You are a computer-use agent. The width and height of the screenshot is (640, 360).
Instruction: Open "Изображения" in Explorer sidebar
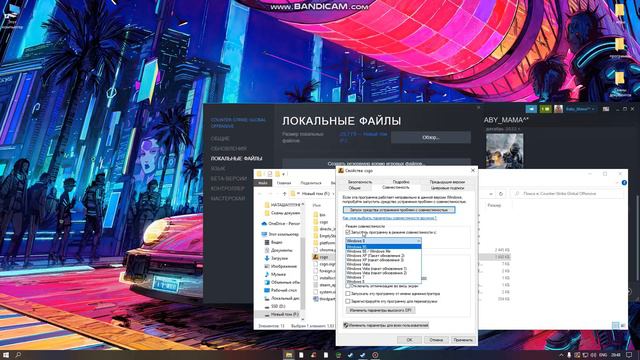pos(280,267)
